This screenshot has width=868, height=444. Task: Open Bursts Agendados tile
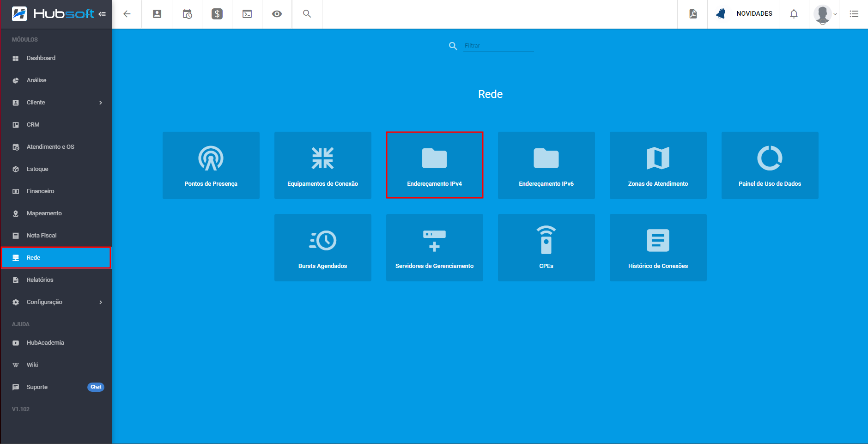[323, 248]
